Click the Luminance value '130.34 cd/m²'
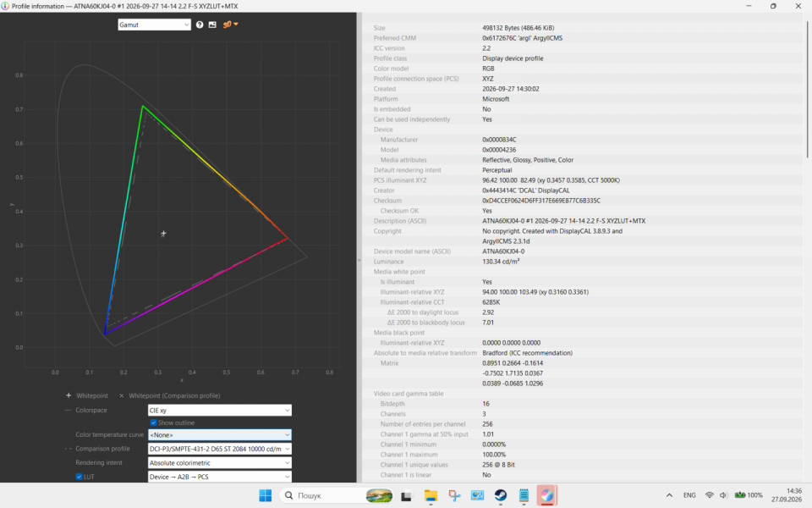812x508 pixels. [501, 262]
